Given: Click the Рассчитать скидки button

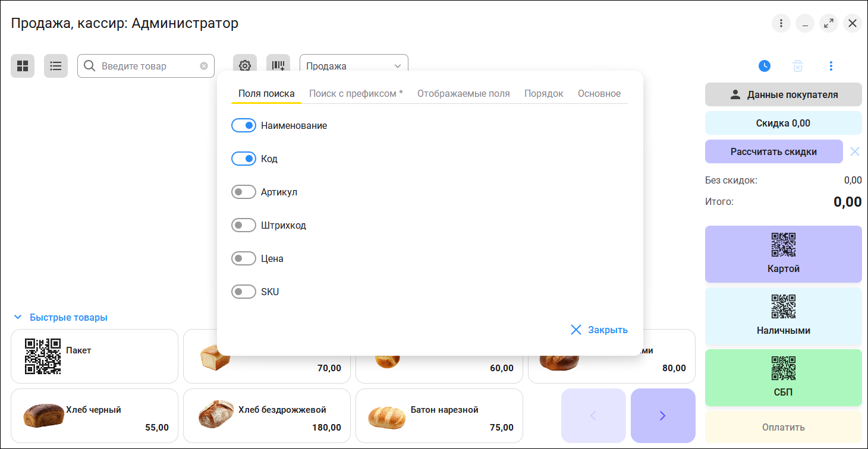Looking at the screenshot, I should [x=773, y=151].
